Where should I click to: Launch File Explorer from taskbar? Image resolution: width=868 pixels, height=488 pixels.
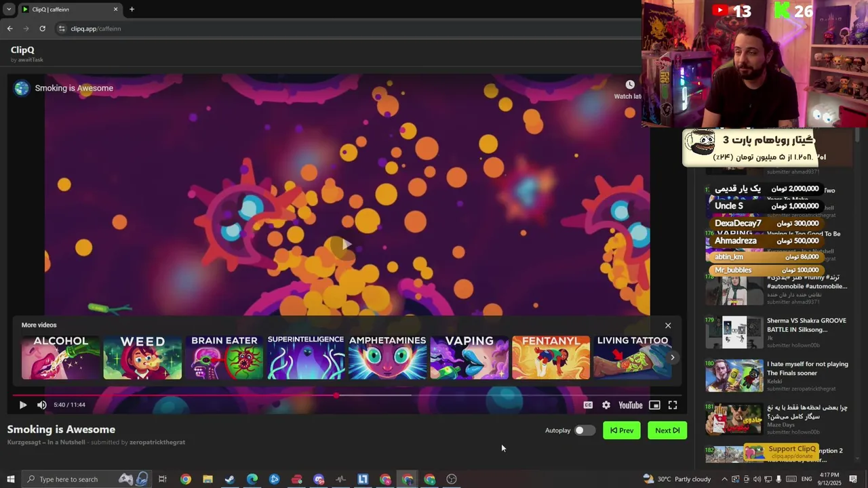coord(208,479)
